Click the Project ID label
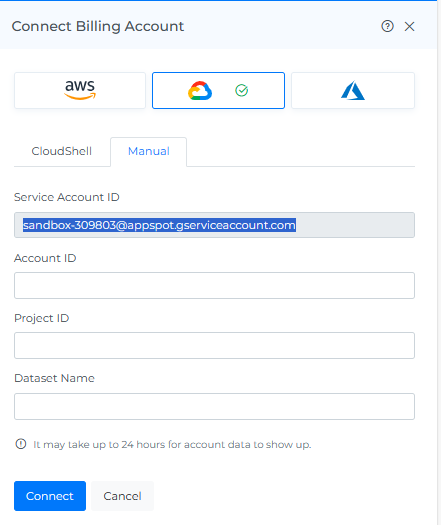 (42, 318)
